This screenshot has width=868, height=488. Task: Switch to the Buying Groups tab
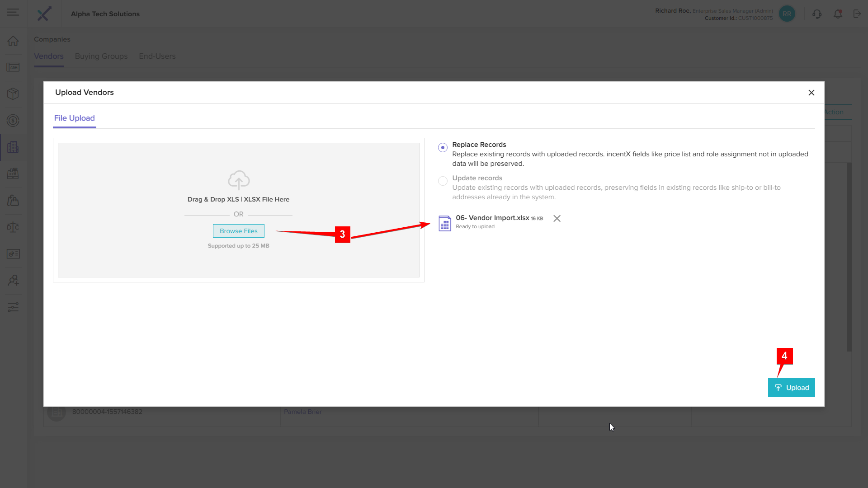point(101,56)
